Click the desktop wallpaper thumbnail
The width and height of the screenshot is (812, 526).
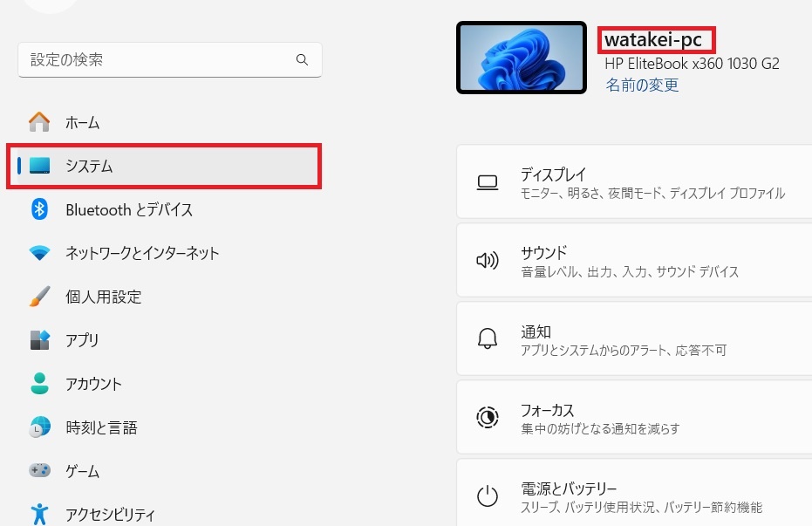tap(522, 58)
